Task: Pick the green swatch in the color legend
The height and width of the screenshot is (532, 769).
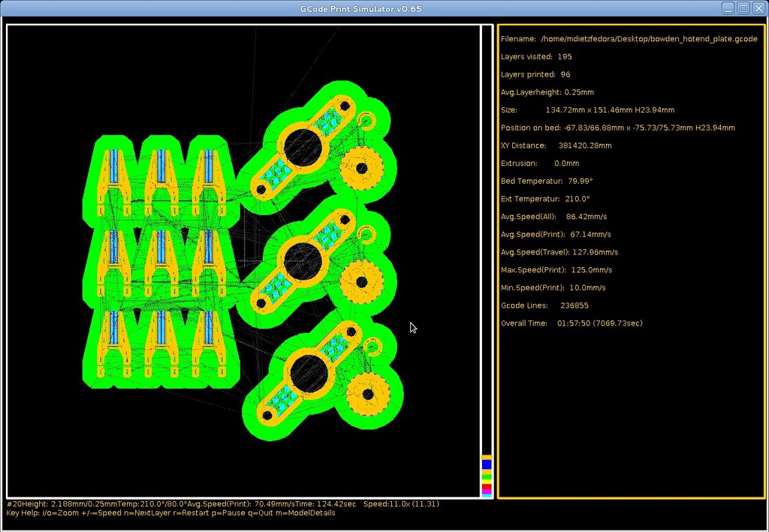Action: (487, 476)
